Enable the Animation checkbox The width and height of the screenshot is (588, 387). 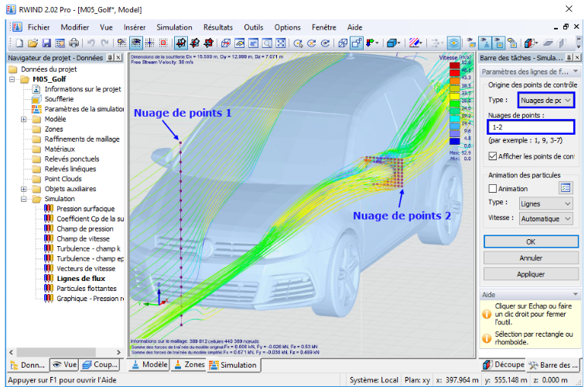tap(493, 188)
